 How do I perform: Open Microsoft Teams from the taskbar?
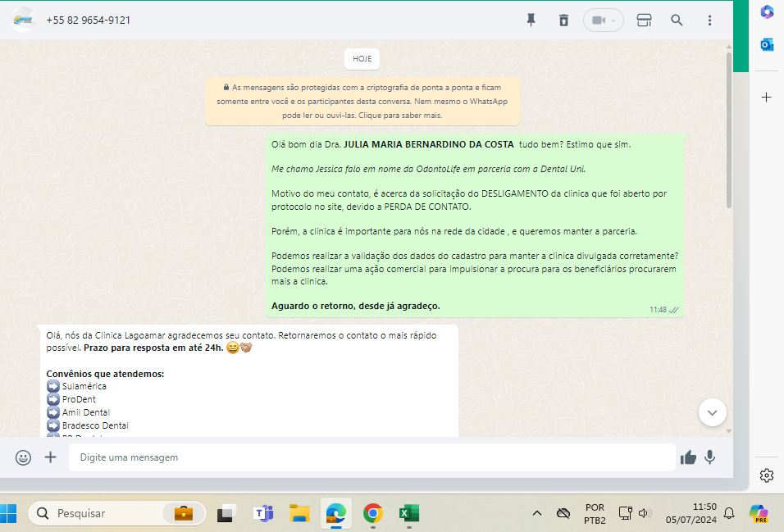coord(263,513)
